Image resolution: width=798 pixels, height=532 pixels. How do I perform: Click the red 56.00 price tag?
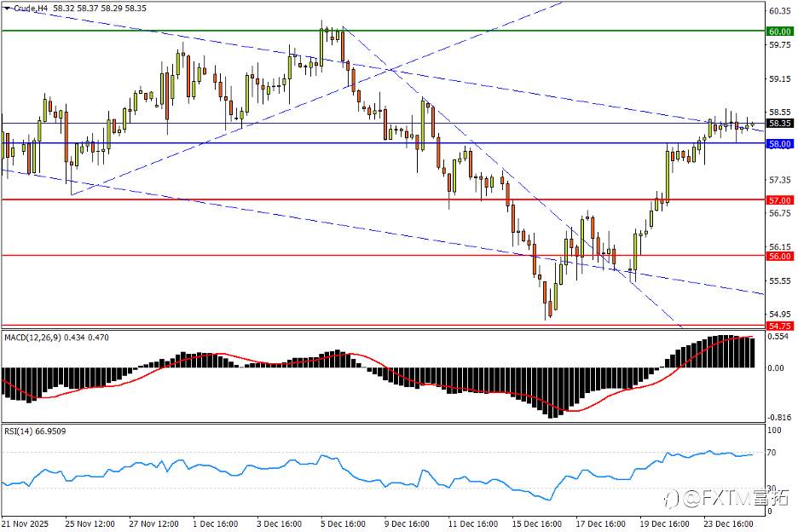click(780, 257)
